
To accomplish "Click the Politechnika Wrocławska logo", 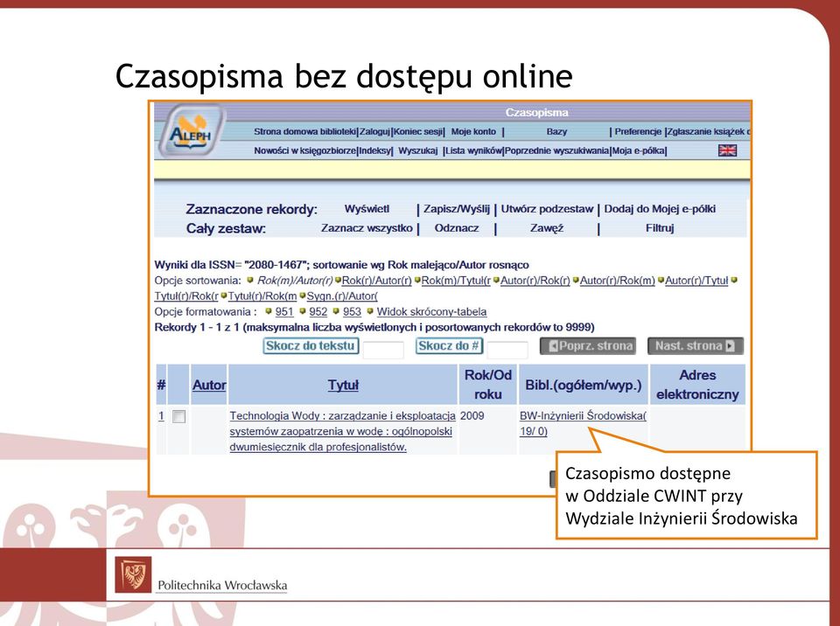I will point(201,574).
